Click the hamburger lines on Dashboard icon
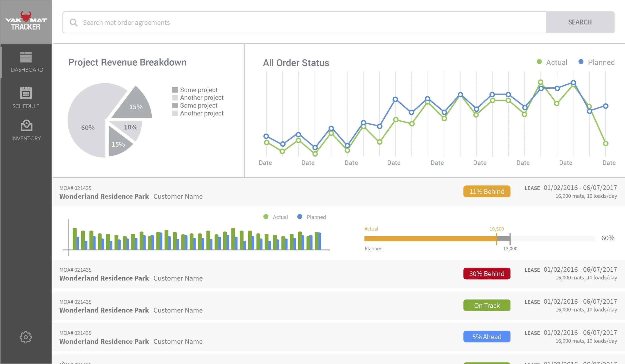This screenshot has width=625, height=364. pos(26,57)
